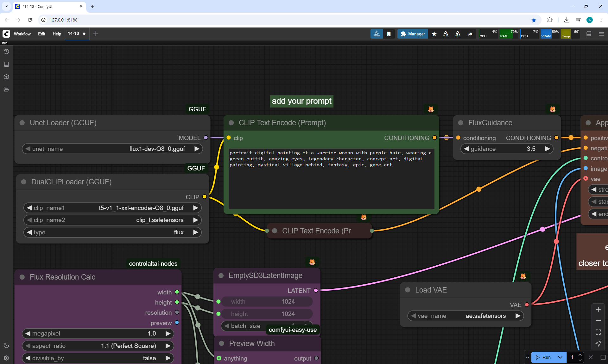
Task: Open the node library sidebar icon
Action: tap(6, 64)
